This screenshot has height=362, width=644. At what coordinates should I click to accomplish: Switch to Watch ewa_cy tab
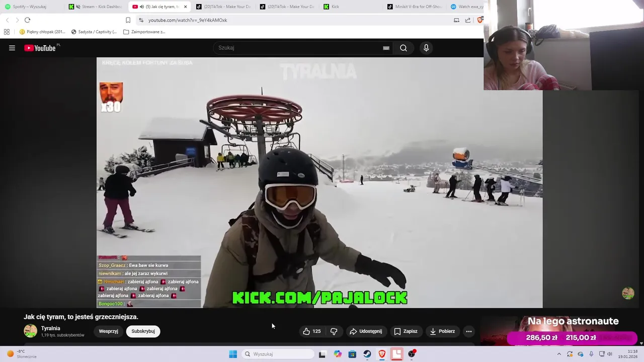466,7
